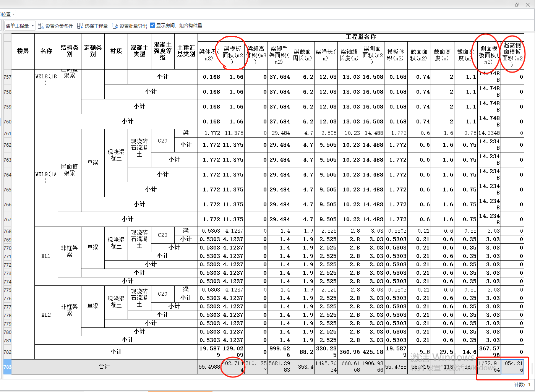The width and height of the screenshot is (535, 392).
Task: Click the 土建汇总类别 column header
Action: click(x=186, y=51)
